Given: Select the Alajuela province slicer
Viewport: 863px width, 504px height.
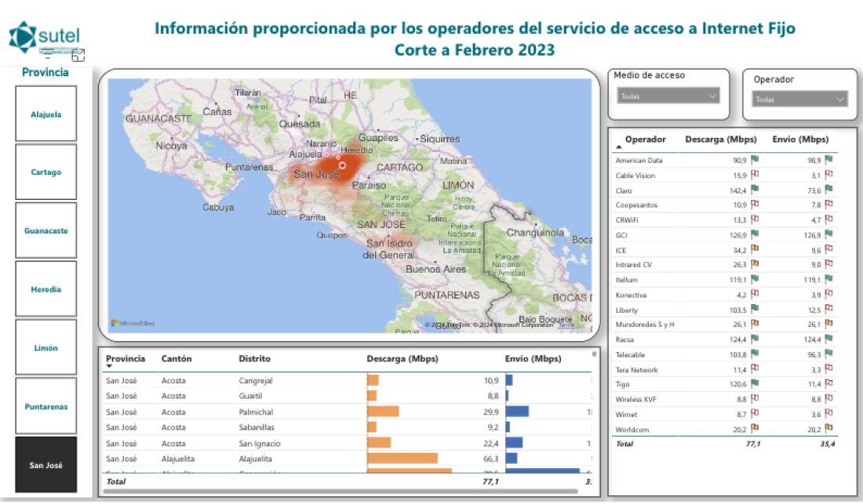Looking at the screenshot, I should pos(46,114).
